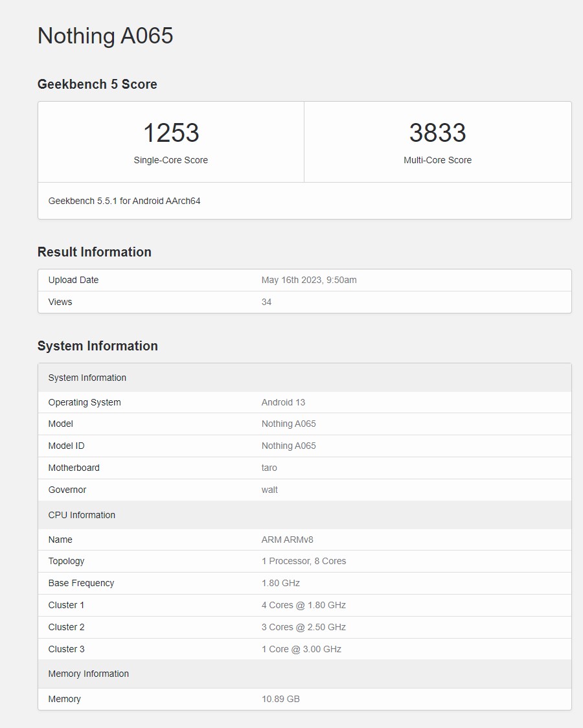Click the "Views" row label
Screen dimensions: 583x728
[60, 302]
